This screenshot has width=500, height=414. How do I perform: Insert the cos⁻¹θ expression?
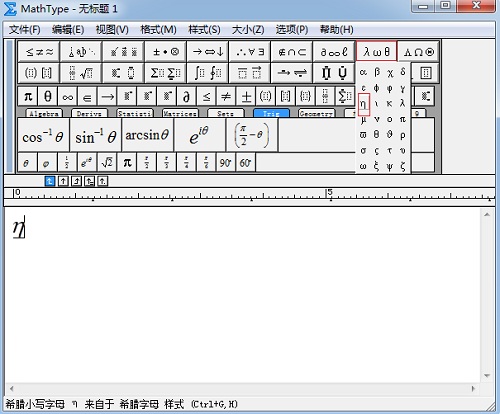tap(44, 135)
